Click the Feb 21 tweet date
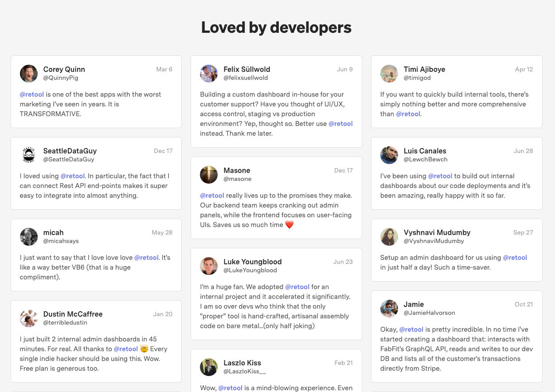This screenshot has height=392, width=555. [x=344, y=363]
